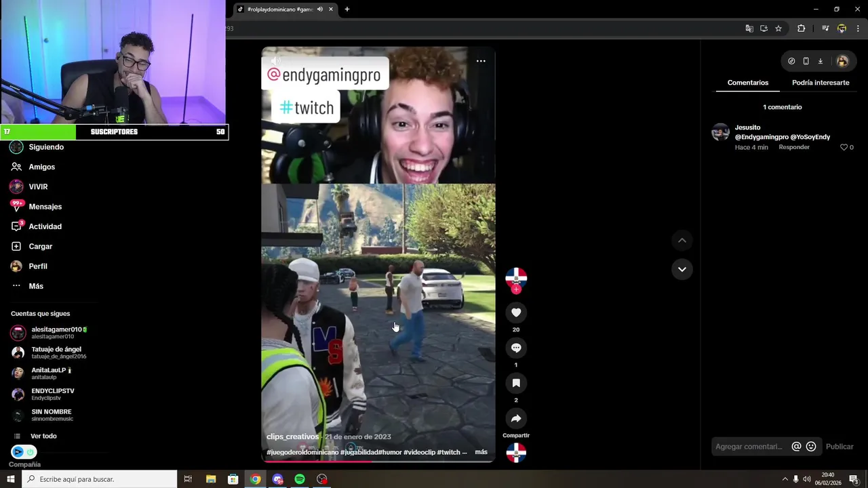868x488 pixels.
Task: Click Chrome install app icon
Action: [764, 28]
